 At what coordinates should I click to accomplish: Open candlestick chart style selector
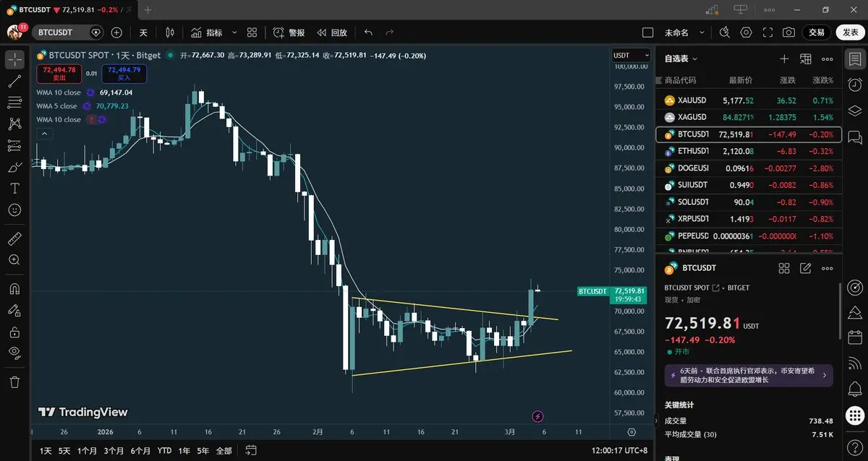point(170,33)
